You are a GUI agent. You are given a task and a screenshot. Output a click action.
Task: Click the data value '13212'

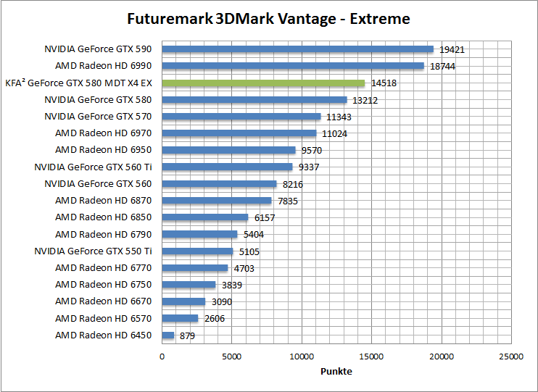click(x=365, y=100)
